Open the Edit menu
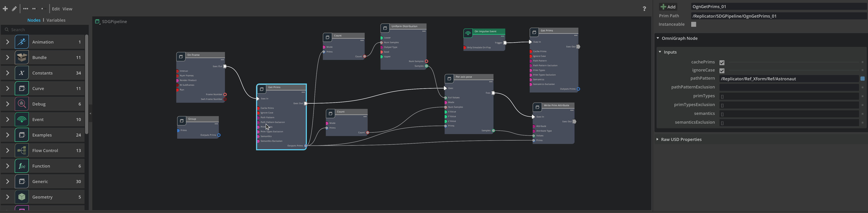 (x=56, y=9)
